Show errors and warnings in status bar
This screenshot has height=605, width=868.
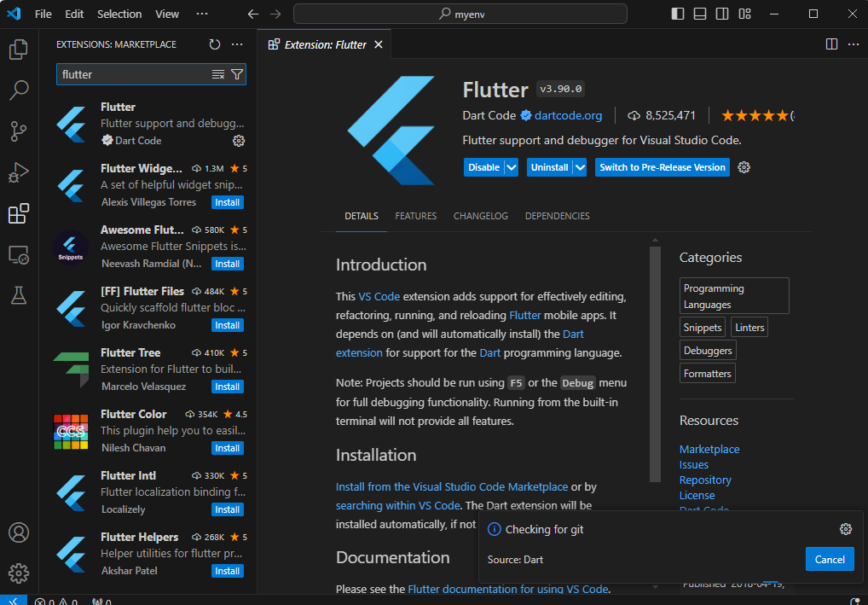click(x=56, y=601)
